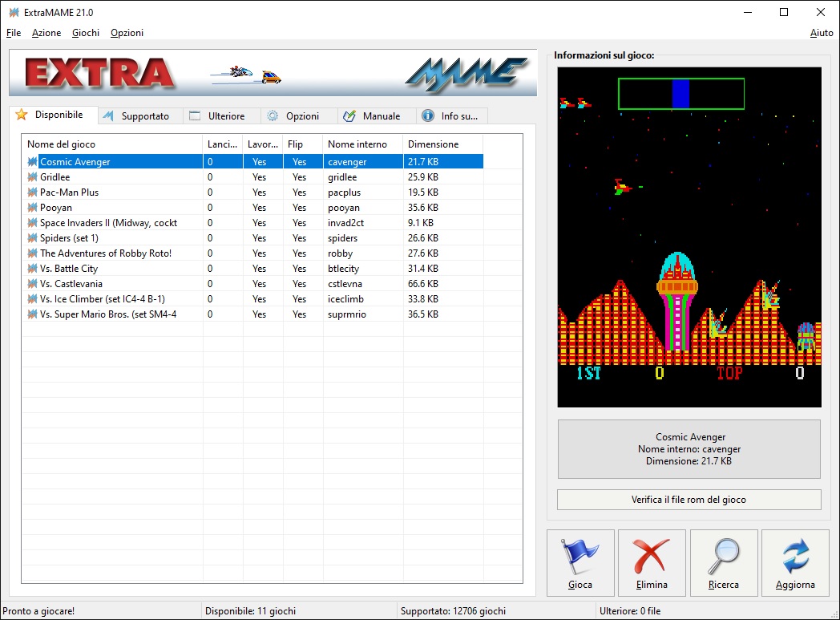Sort by Nome del gioco column header
Screen dimensions: 840x620
(112, 144)
